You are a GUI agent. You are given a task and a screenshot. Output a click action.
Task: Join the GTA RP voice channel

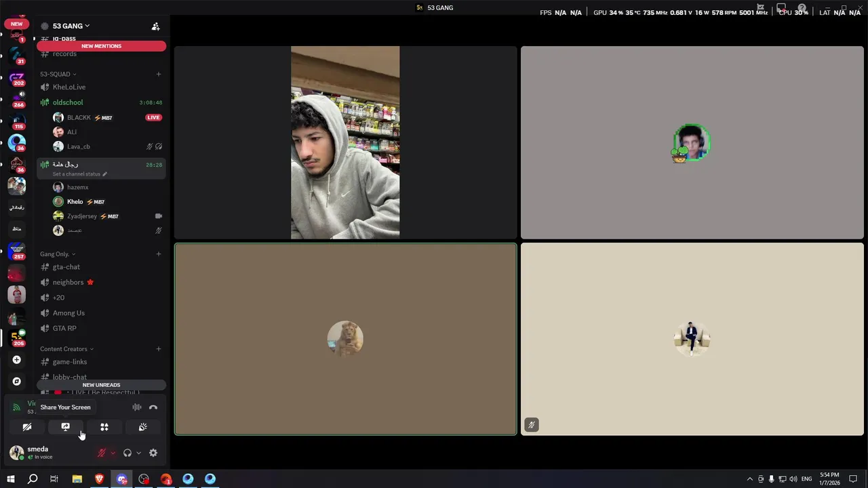tap(102, 328)
